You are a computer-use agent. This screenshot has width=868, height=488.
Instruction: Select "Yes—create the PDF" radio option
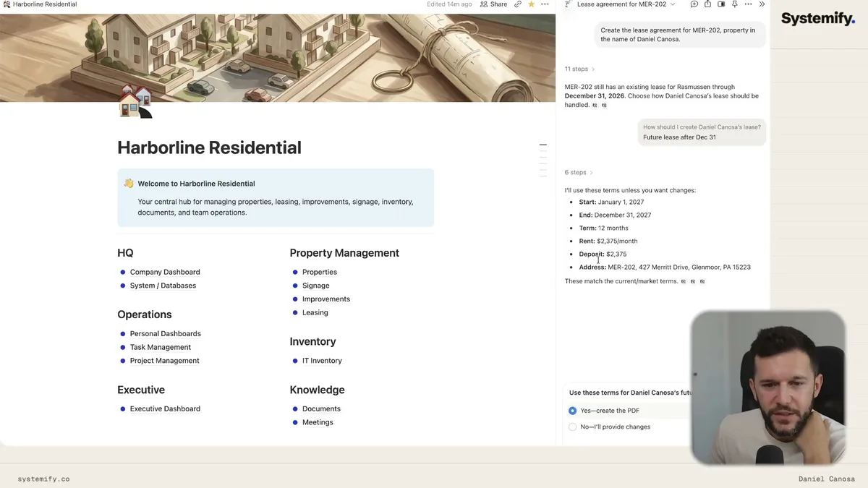[x=573, y=411]
